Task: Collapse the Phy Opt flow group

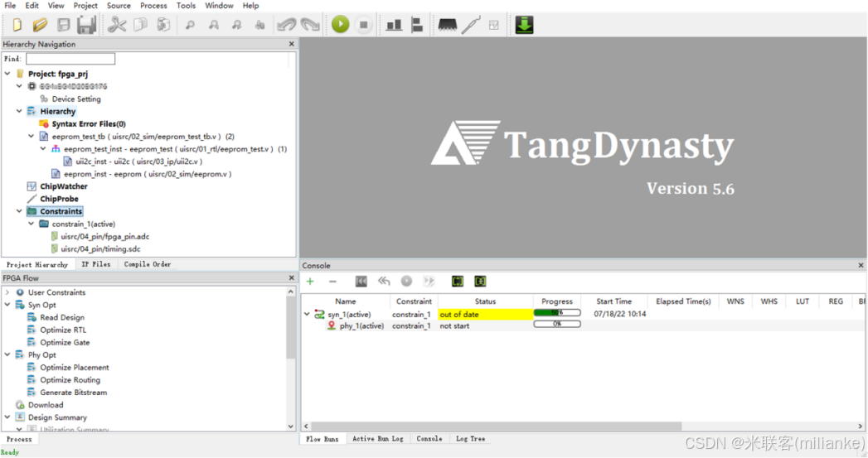Action: 7,354
